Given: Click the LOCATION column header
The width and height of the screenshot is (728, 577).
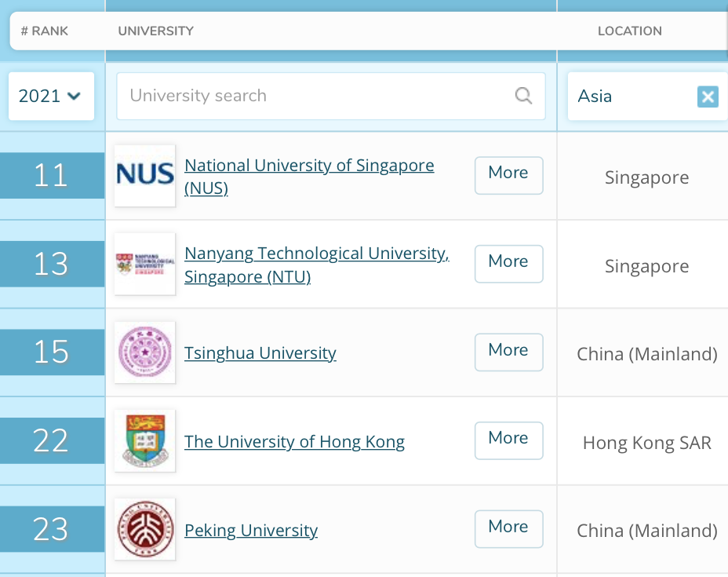Looking at the screenshot, I should [630, 31].
